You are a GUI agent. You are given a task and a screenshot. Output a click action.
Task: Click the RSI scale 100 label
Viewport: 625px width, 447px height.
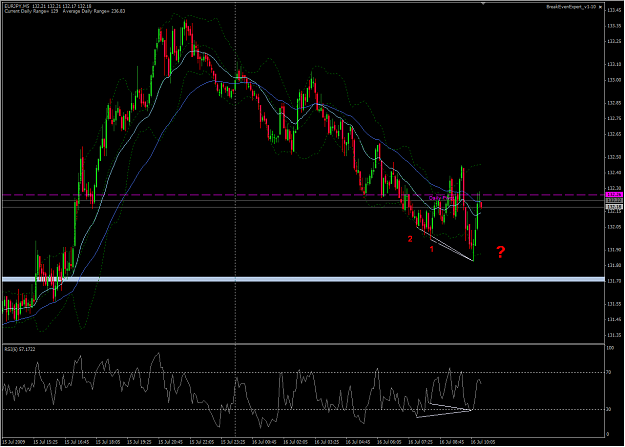pos(610,348)
